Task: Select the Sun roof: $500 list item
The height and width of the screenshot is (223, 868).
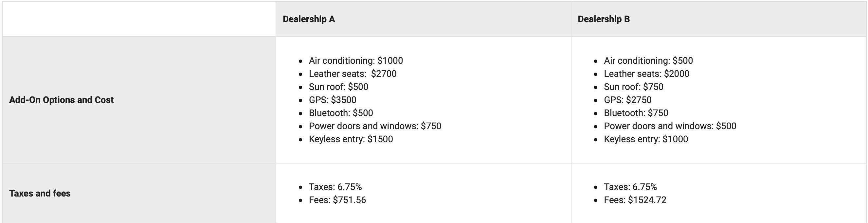Action: click(x=338, y=87)
